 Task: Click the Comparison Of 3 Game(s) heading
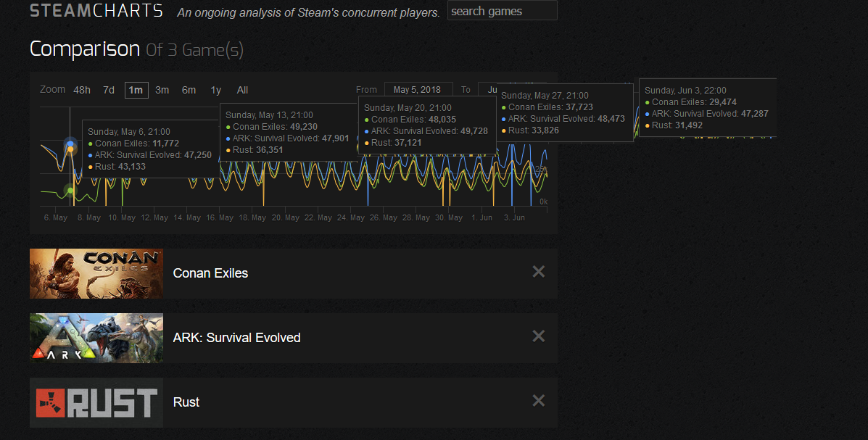pos(137,49)
